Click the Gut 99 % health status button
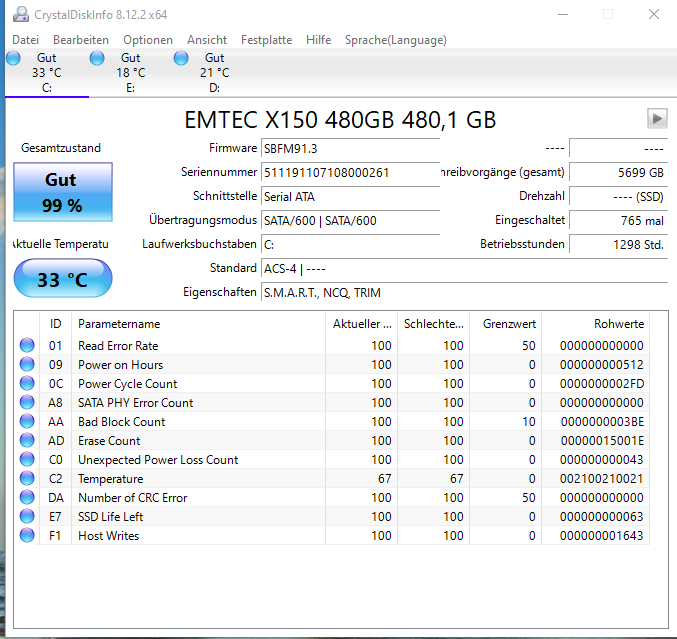The height and width of the screenshot is (639, 677). point(63,192)
